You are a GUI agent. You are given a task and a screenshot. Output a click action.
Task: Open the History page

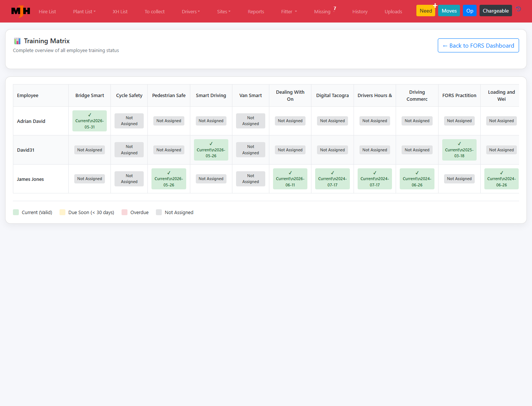pos(360,11)
